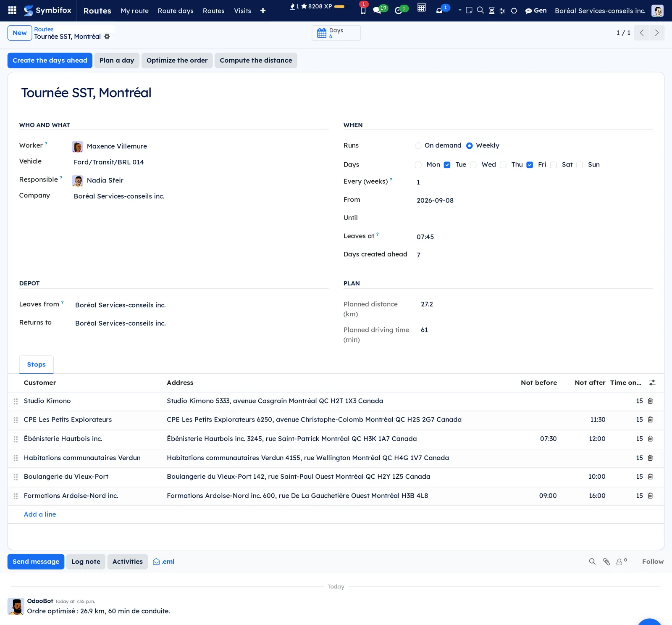Grab the drag handle of Ébénisterie Hautbois row
This screenshot has height=625, width=672.
[16, 439]
